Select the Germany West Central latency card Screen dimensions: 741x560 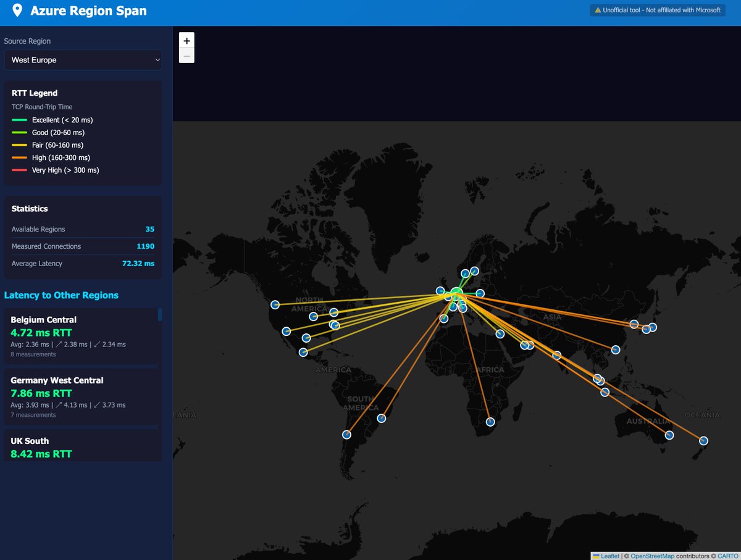point(82,397)
